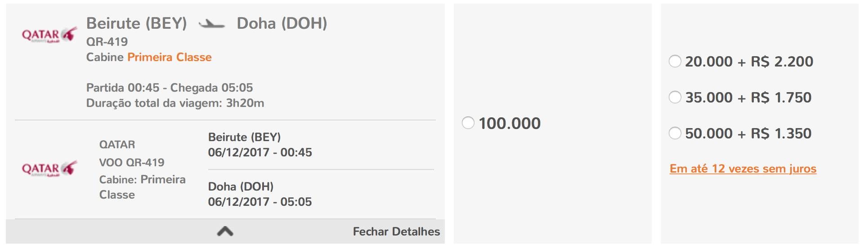Click the Cabine: Primeira Classe detail text
This screenshot has height=249, width=868.
(x=143, y=187)
